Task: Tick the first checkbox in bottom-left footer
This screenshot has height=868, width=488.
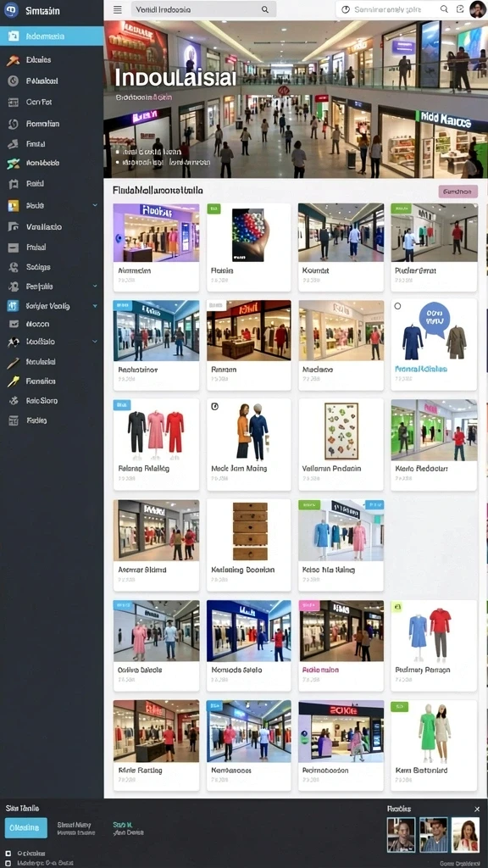Action: click(x=8, y=853)
